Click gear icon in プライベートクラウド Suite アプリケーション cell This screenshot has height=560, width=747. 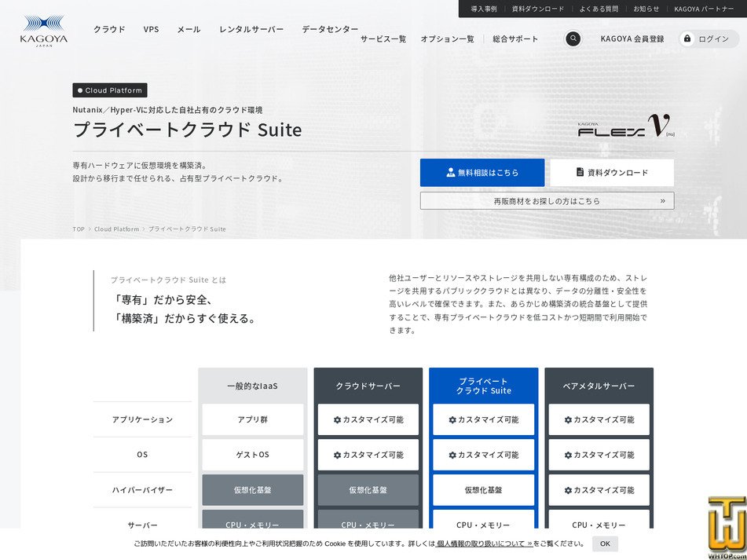click(x=452, y=420)
